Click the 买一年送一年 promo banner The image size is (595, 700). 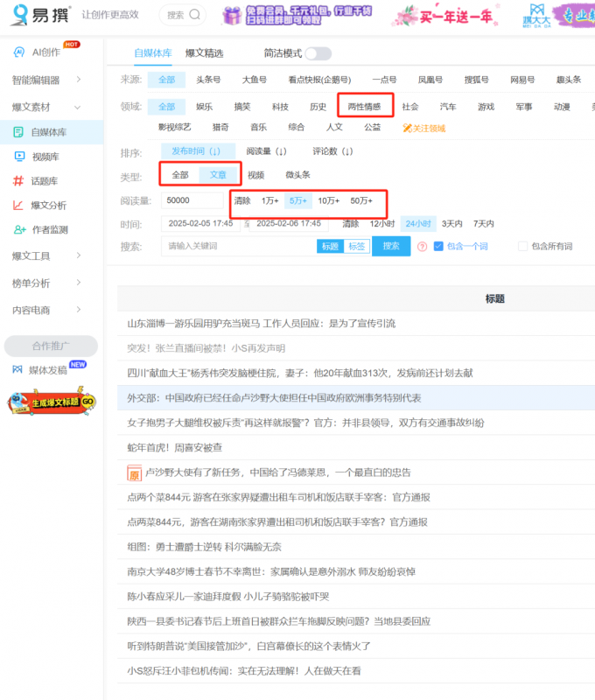tap(445, 16)
